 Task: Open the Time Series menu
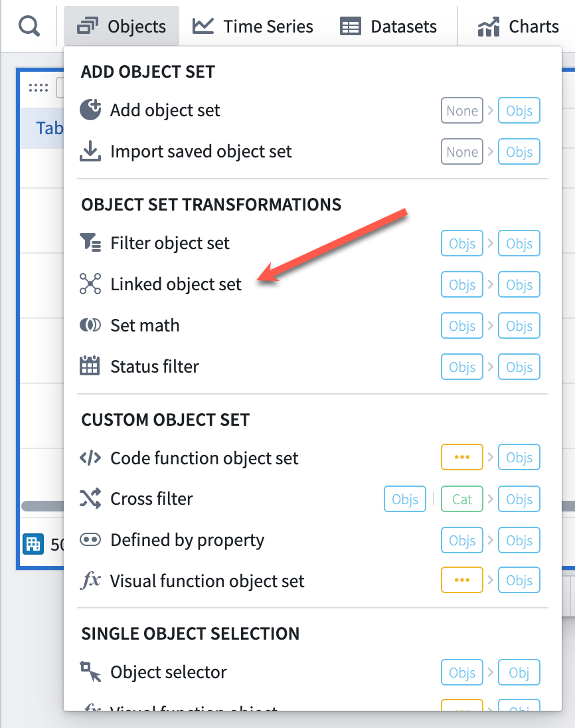click(x=253, y=27)
